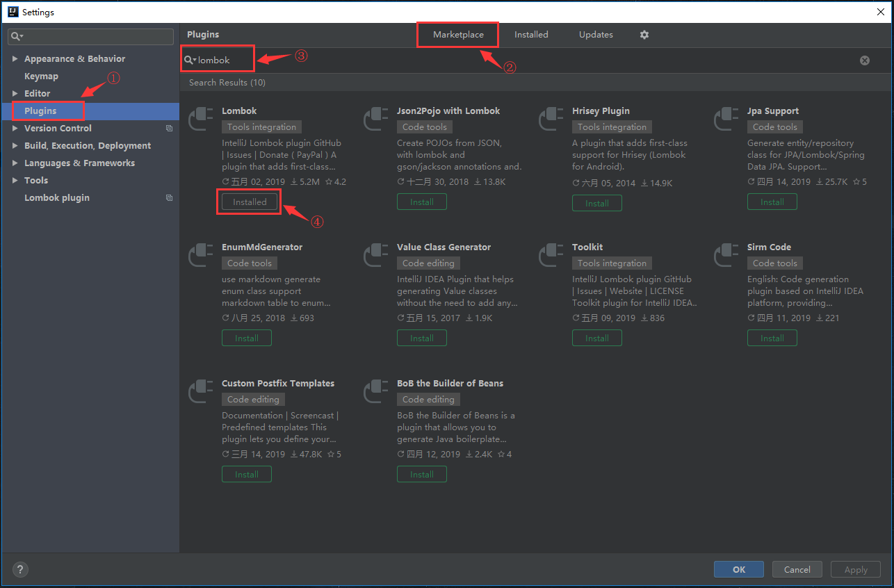Open the Hrisey Plugin title
The width and height of the screenshot is (894, 588).
(601, 111)
